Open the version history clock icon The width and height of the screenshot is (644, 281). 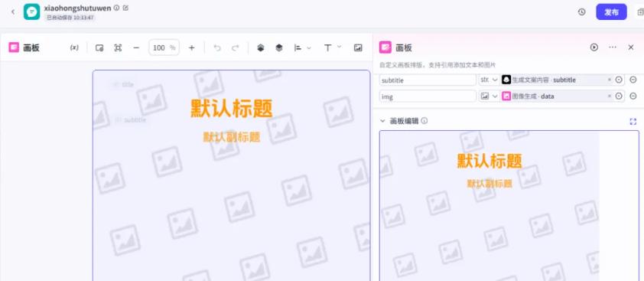pyautogui.click(x=581, y=12)
